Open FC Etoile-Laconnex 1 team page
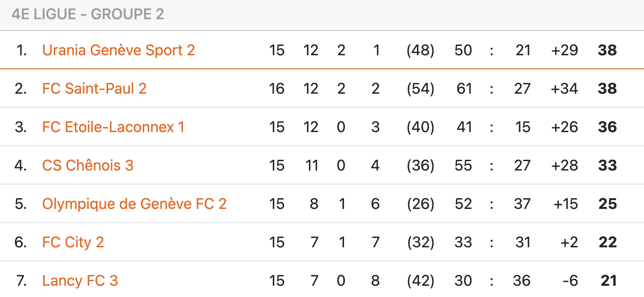The height and width of the screenshot is (297, 644). click(x=113, y=127)
